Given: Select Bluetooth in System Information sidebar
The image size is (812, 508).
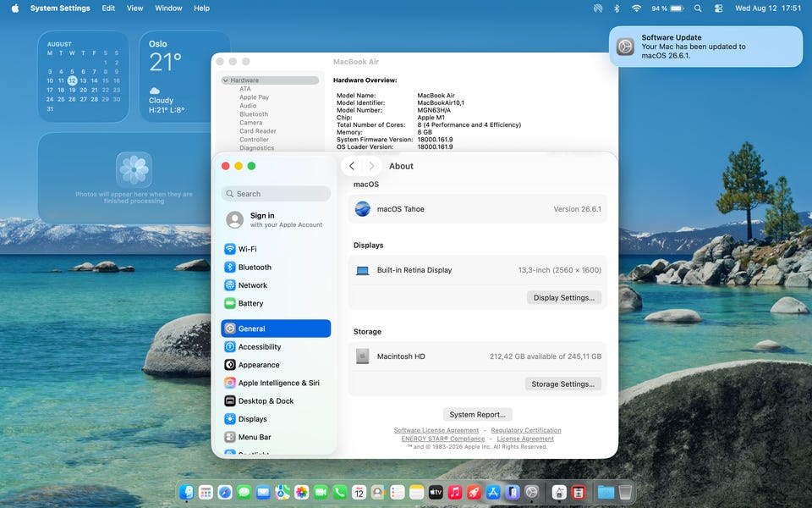Looking at the screenshot, I should coord(253,114).
